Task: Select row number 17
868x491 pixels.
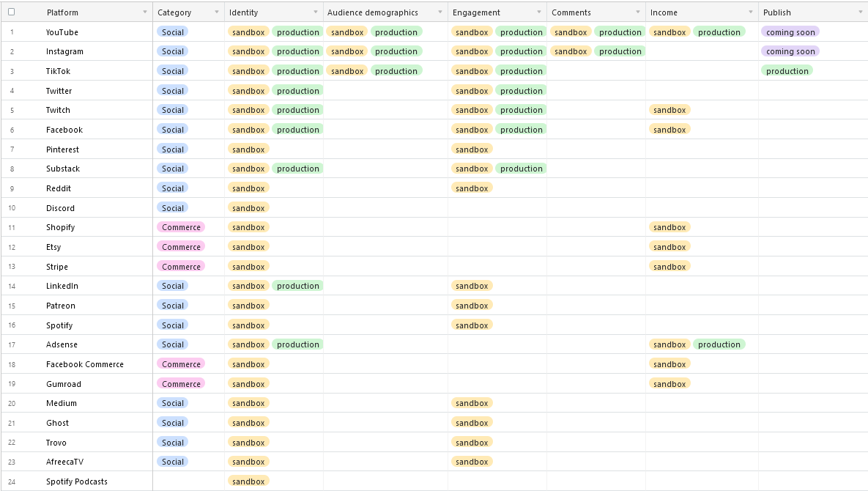Action: tap(12, 345)
